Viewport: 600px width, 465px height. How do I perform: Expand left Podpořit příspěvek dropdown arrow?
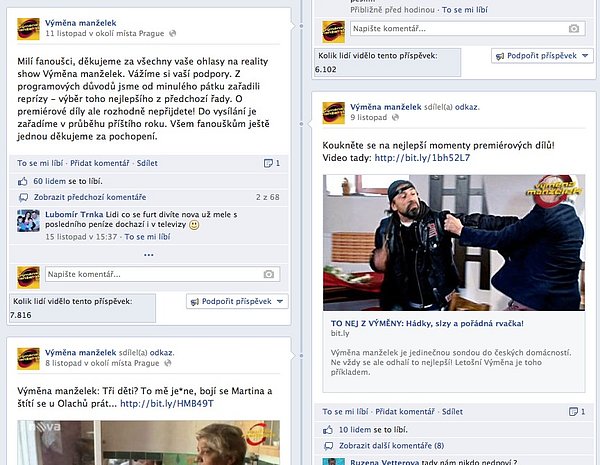[280, 302]
